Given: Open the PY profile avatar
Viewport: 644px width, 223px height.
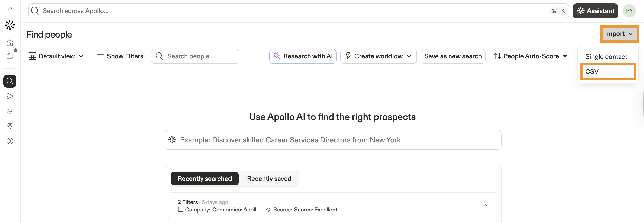Looking at the screenshot, I should (x=629, y=11).
